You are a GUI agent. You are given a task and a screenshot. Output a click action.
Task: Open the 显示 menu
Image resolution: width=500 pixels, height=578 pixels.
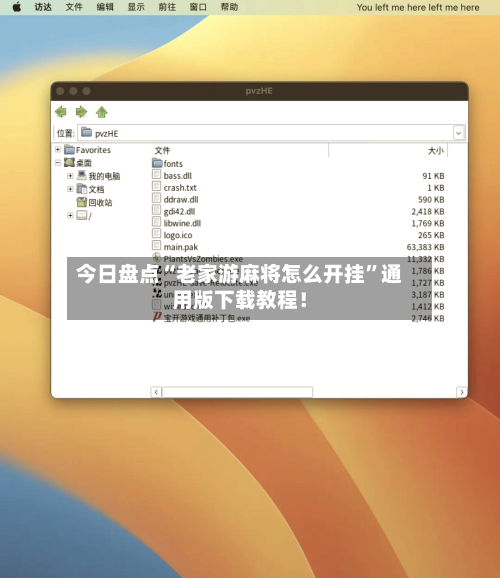[x=136, y=7]
